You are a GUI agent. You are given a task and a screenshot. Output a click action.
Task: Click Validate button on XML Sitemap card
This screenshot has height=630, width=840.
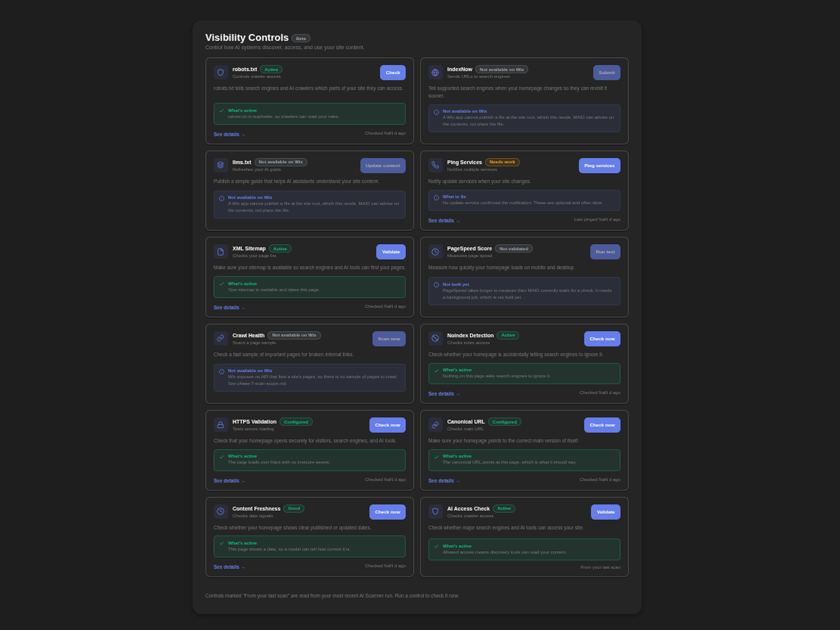[391, 252]
